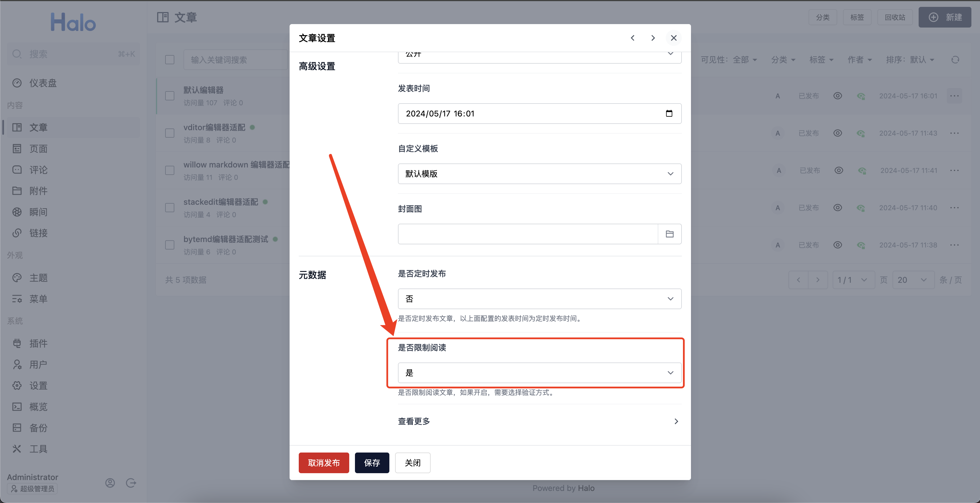
Task: Open the 分类 button in header
Action: pyautogui.click(x=823, y=17)
